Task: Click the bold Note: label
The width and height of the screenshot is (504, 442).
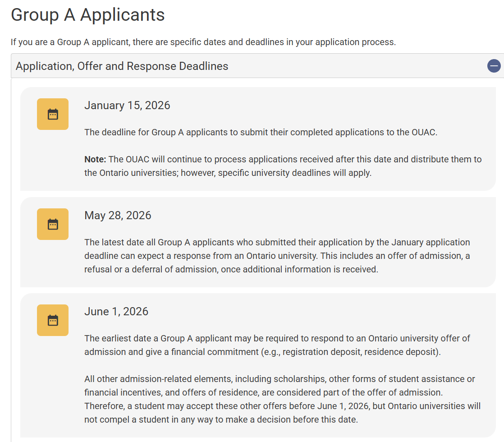Action: point(95,159)
